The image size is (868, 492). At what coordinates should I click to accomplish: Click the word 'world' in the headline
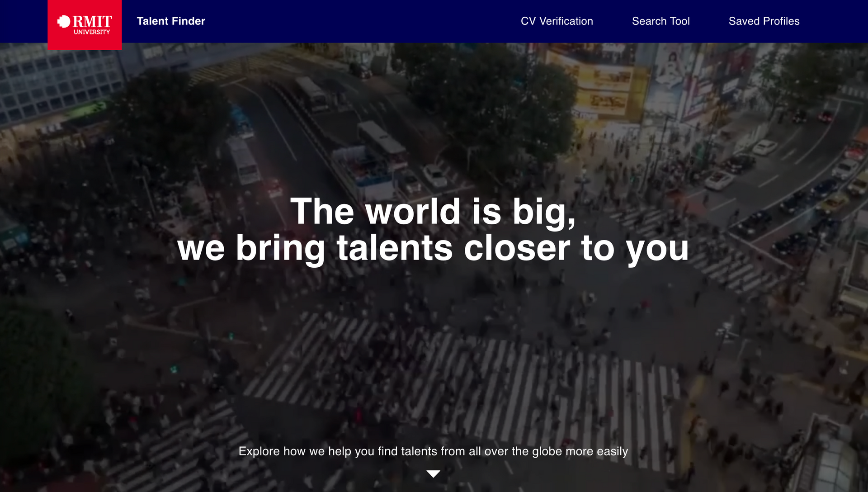tap(413, 212)
